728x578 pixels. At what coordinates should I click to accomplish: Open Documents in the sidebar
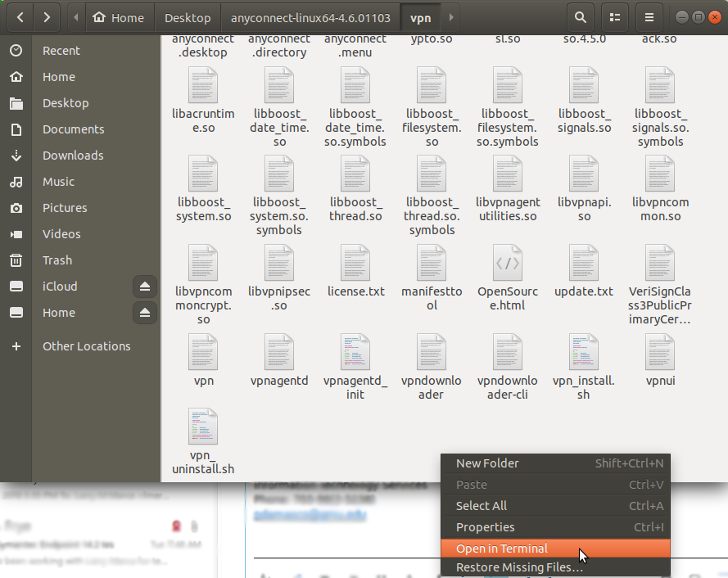[80, 129]
